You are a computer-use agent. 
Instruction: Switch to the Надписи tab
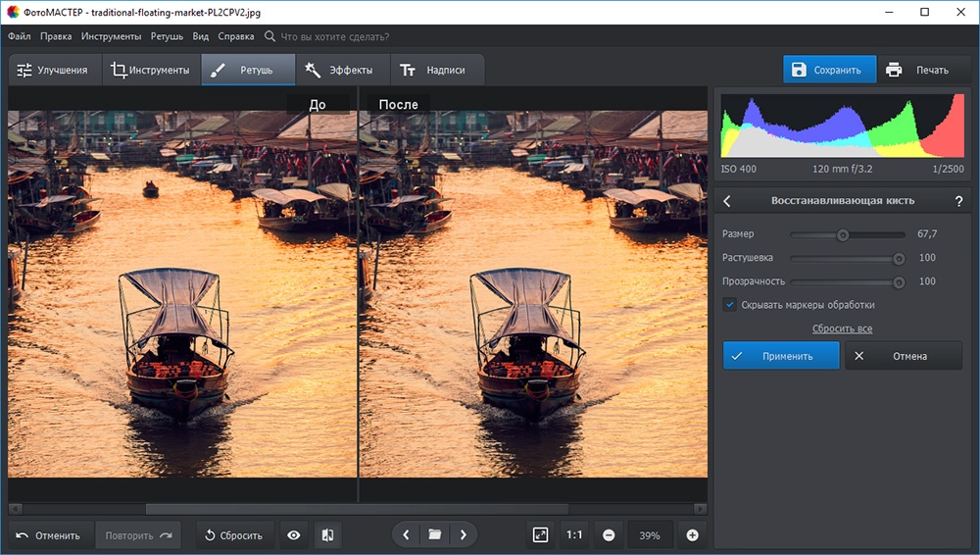point(437,70)
